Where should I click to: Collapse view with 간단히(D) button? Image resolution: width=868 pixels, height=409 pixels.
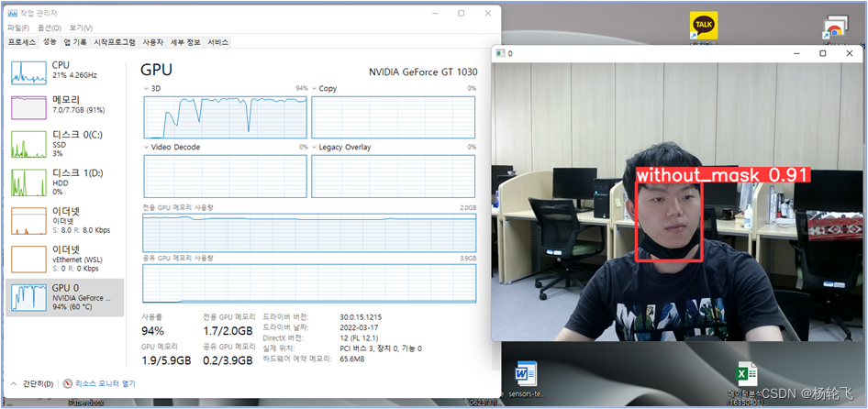(31, 383)
